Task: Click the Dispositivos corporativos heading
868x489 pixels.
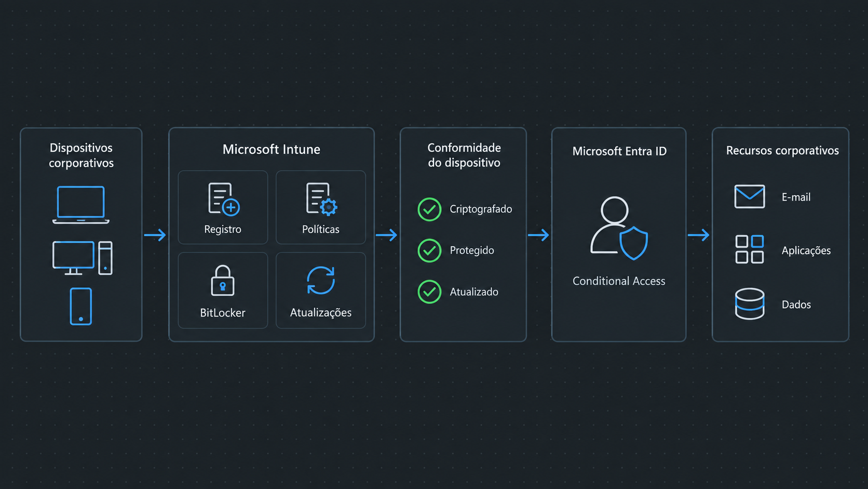Action: (x=81, y=155)
